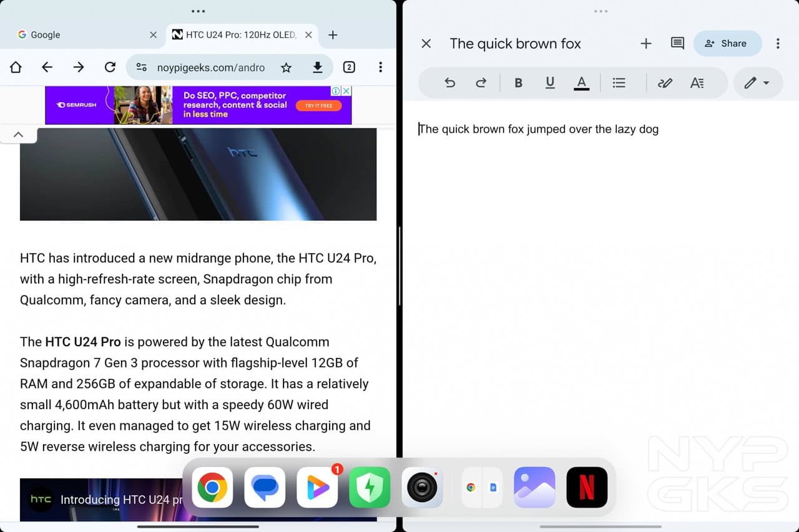Click the bulleted list icon
Image resolution: width=799 pixels, height=532 pixels.
point(619,83)
